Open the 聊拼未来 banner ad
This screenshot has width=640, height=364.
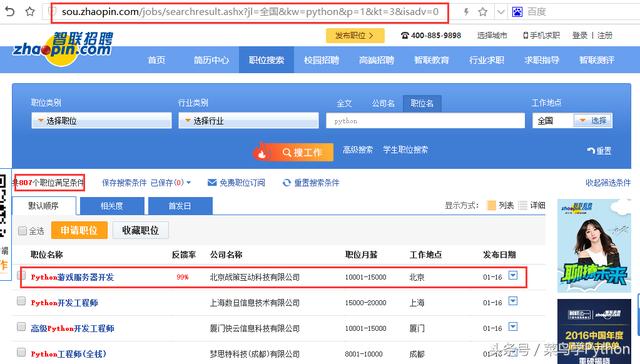point(594,246)
